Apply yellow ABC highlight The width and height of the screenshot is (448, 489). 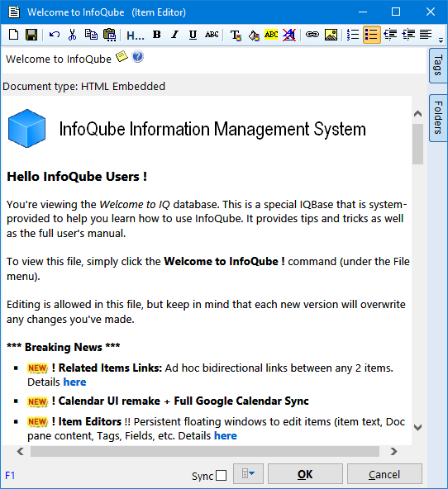(x=271, y=35)
